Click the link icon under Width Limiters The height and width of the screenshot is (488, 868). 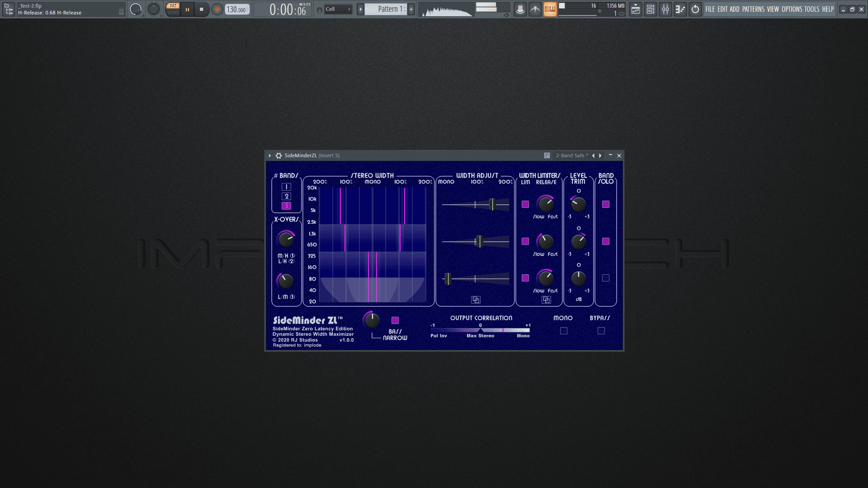(546, 300)
